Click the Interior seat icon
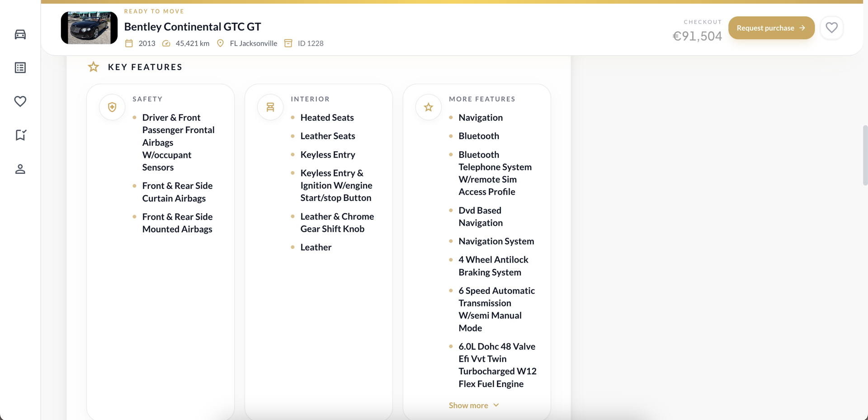Screen dimensions: 868x420 (x=270, y=107)
